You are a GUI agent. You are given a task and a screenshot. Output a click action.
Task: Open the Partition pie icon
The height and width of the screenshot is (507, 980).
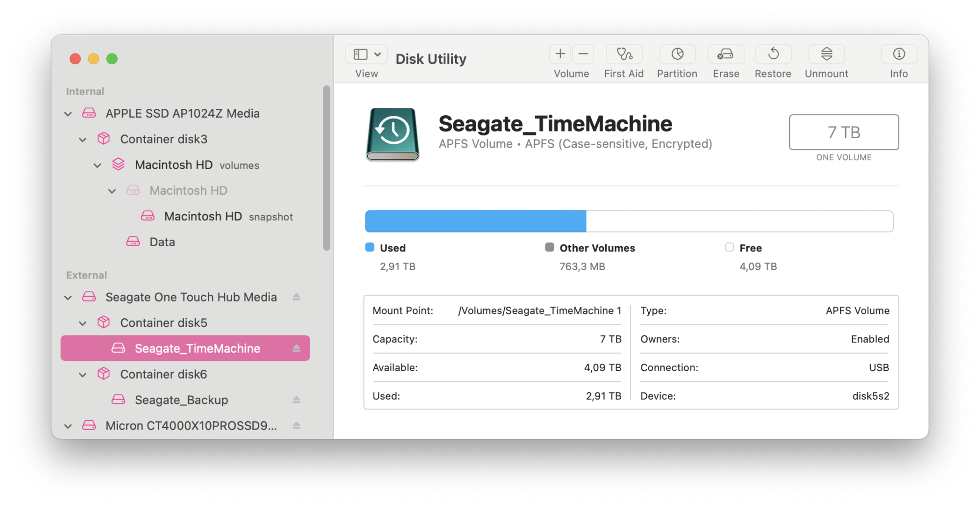click(x=677, y=54)
